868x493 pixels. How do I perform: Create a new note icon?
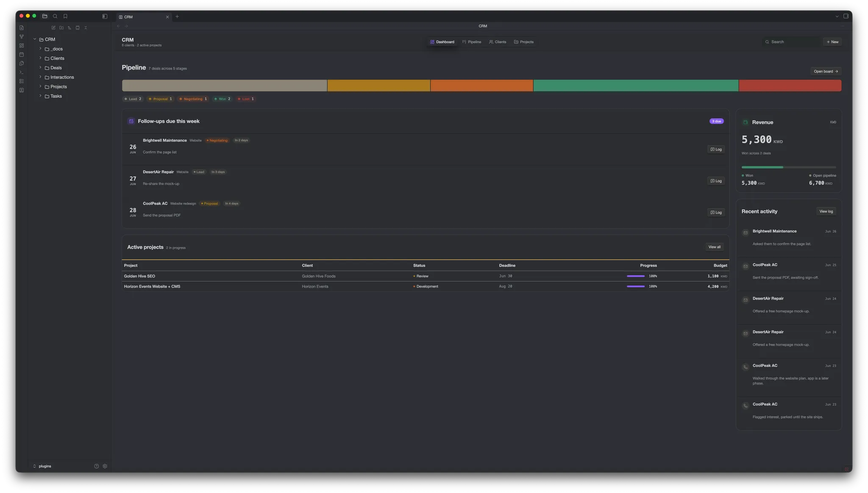click(53, 28)
